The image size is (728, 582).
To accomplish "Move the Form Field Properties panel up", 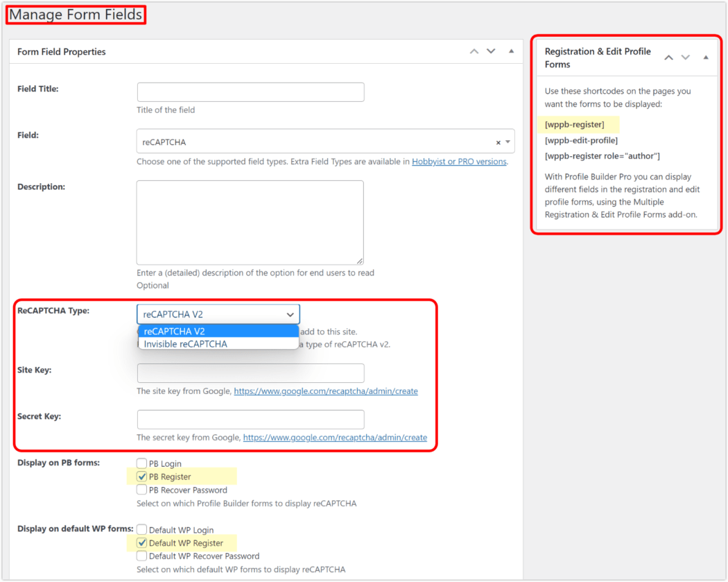I will pos(474,51).
